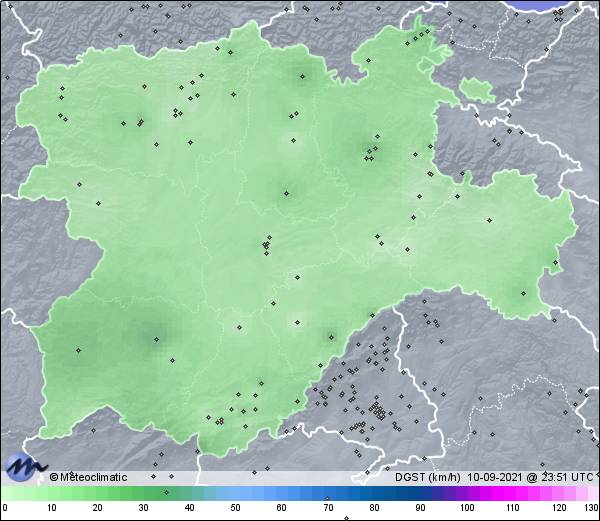Select the ©Meteoclimatic copyright text

point(88,477)
